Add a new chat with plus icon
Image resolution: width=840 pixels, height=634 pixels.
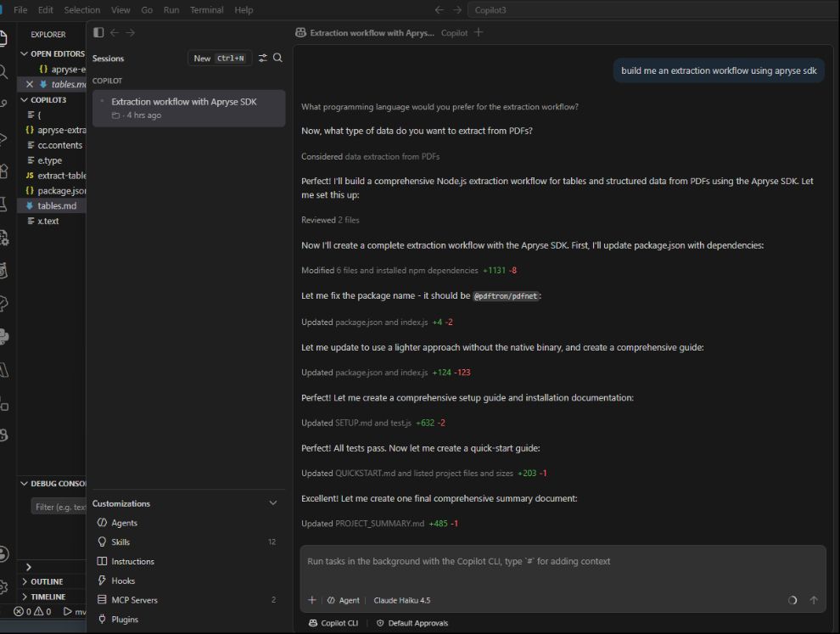pos(479,32)
